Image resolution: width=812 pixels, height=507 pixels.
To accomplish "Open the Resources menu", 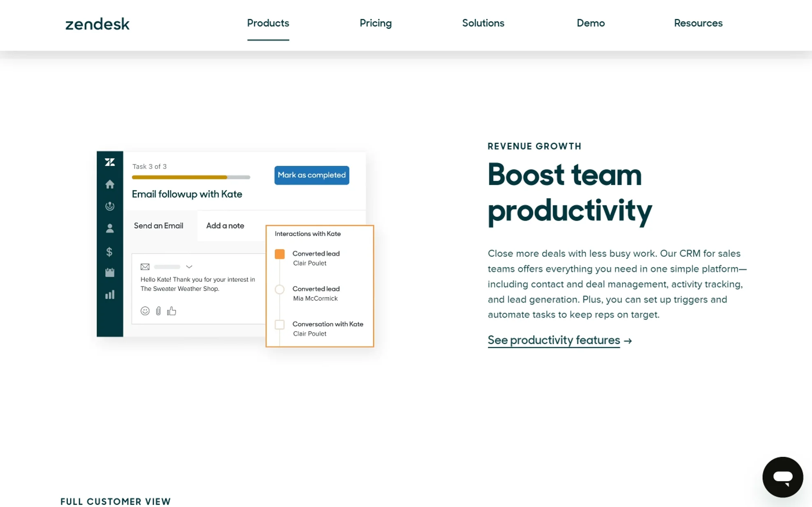I will [698, 23].
